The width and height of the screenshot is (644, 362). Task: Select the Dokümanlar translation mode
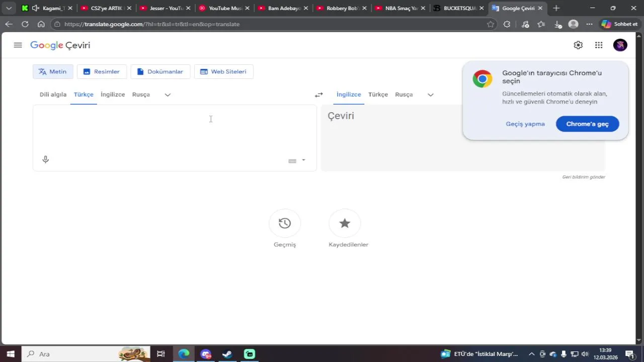pos(160,71)
